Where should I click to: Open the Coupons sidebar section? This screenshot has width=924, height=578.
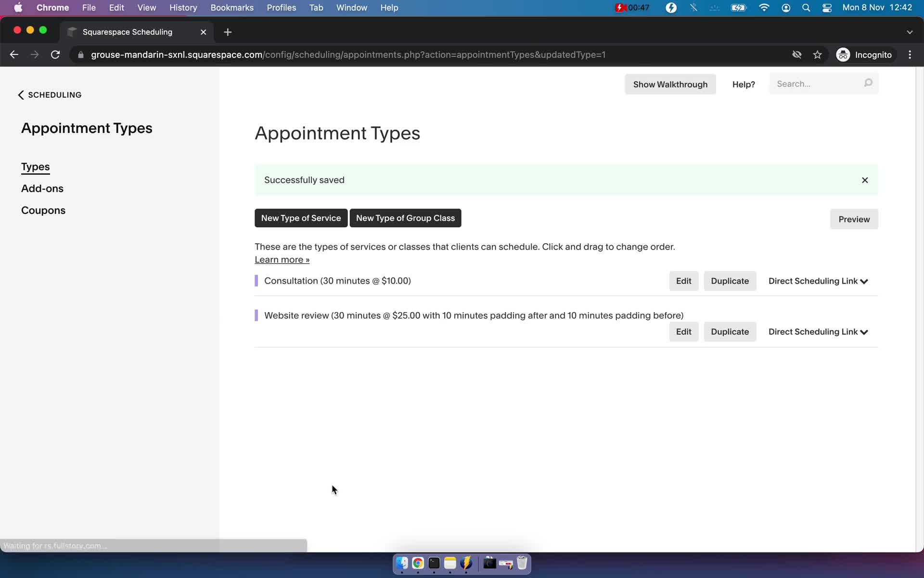43,210
